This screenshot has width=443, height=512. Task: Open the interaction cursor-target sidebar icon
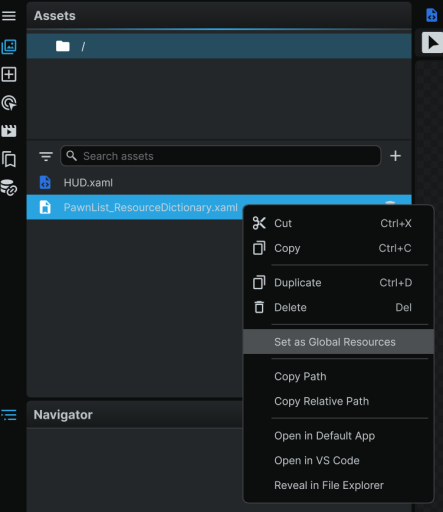point(9,103)
